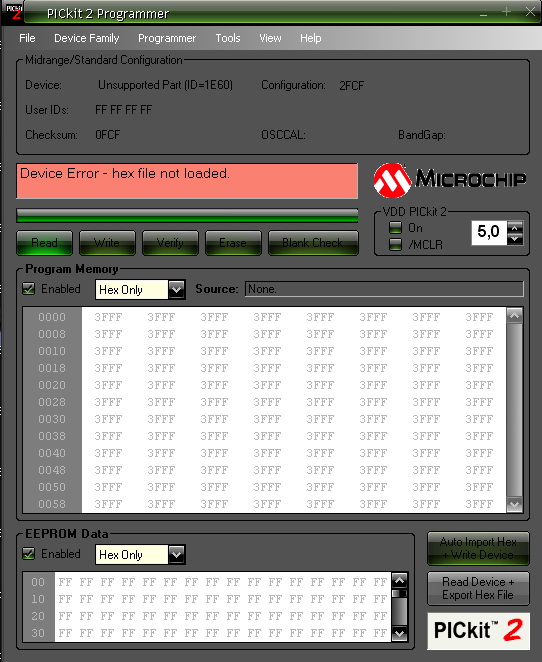Click the Source field showing None.
Screen dimensions: 542x662
click(384, 289)
